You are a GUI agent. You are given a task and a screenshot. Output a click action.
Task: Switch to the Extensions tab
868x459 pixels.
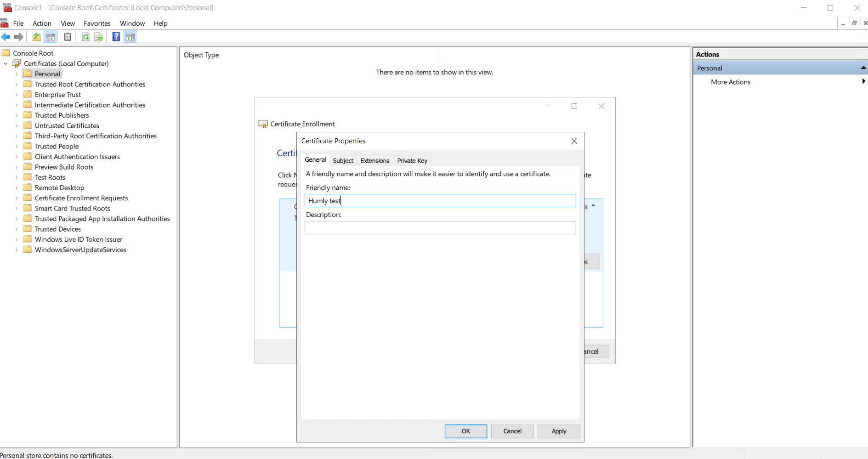click(375, 161)
